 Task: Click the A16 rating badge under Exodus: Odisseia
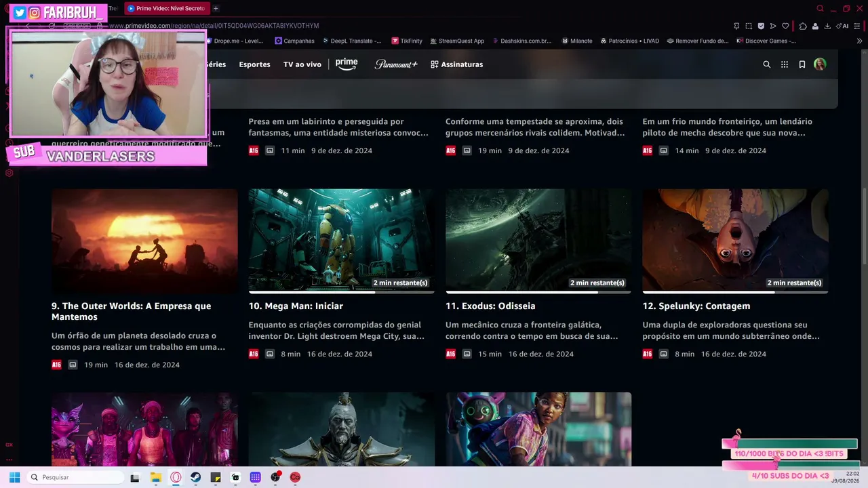[450, 354]
